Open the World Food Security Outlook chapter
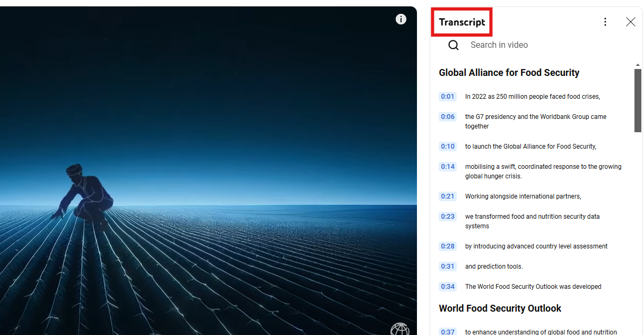The height and width of the screenshot is (335, 644). tap(500, 308)
